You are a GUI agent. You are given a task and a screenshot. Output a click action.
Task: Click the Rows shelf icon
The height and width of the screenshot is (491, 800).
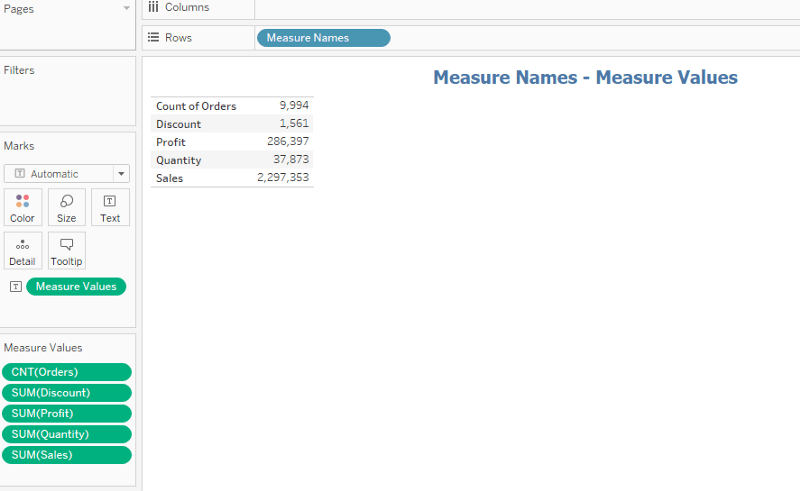click(153, 38)
